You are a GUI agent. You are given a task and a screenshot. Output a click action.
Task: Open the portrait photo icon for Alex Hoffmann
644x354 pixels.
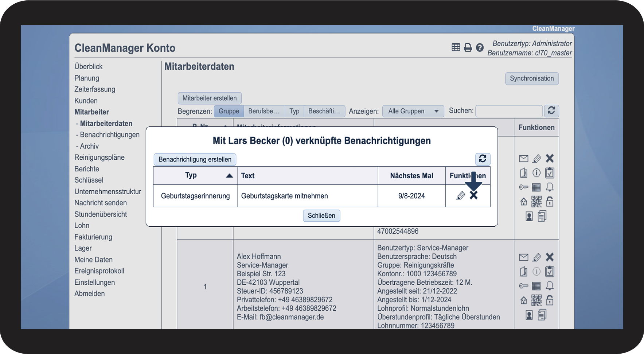point(529,315)
